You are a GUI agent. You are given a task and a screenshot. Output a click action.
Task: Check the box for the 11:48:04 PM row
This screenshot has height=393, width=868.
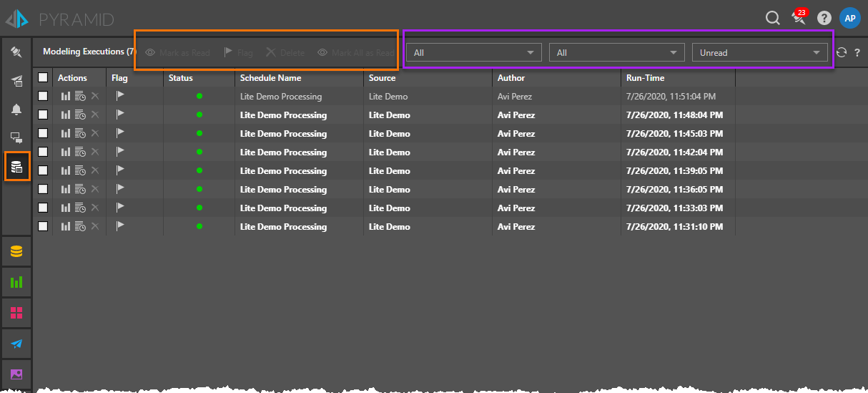click(x=43, y=115)
